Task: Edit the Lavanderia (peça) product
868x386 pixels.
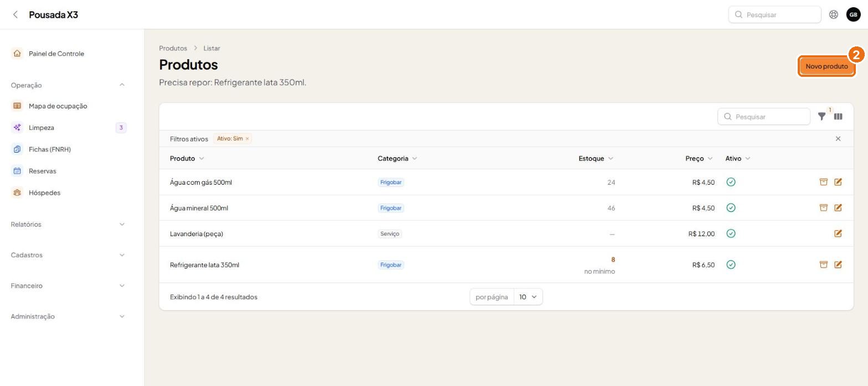Action: (838, 233)
